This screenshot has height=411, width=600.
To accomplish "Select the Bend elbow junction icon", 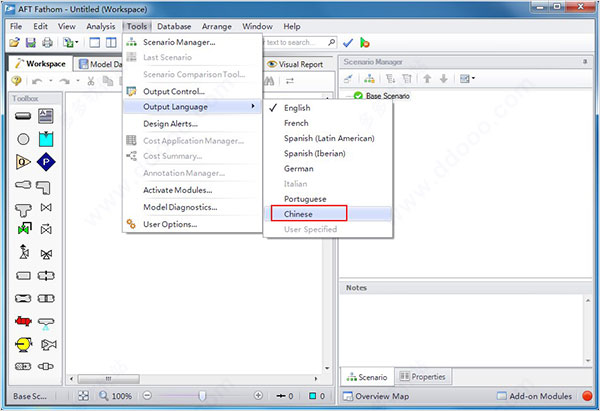I will point(43,188).
